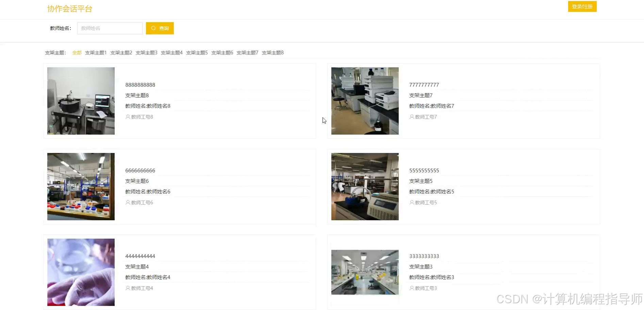Click the card text 支架主题3
Viewport: 644px width, 310px height.
pyautogui.click(x=421, y=267)
